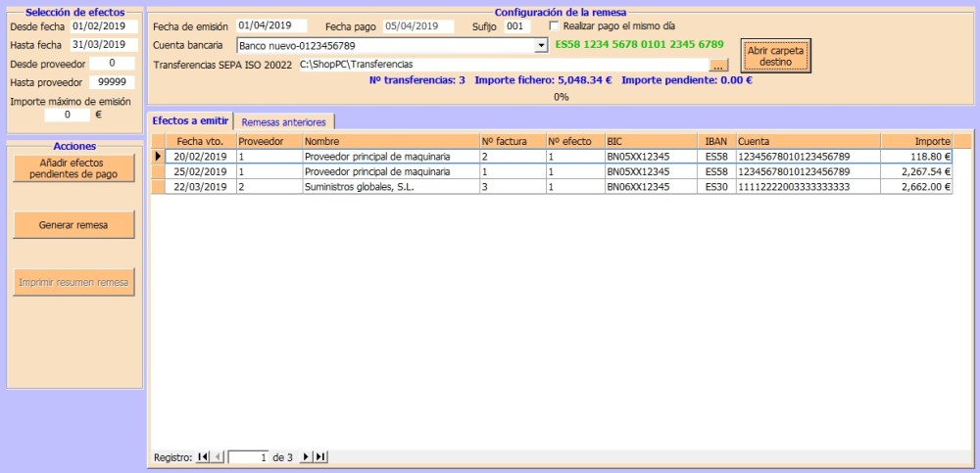Click the record number box
Screen dimensions: 980x473
pyautogui.click(x=249, y=457)
